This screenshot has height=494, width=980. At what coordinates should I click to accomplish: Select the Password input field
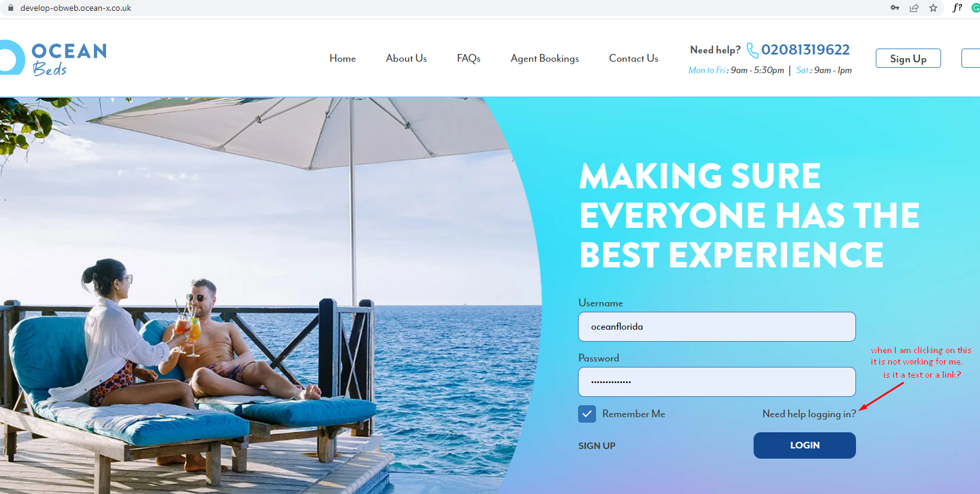click(717, 382)
